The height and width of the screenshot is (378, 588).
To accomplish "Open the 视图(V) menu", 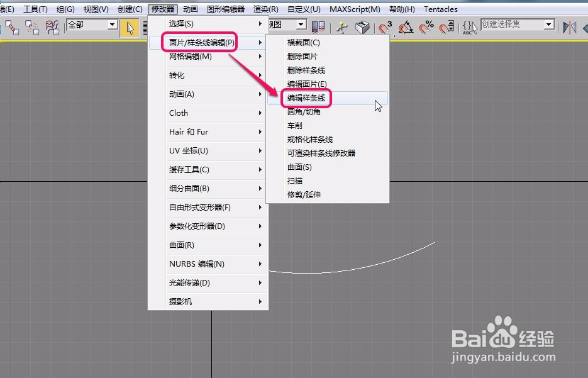I will tap(96, 9).
